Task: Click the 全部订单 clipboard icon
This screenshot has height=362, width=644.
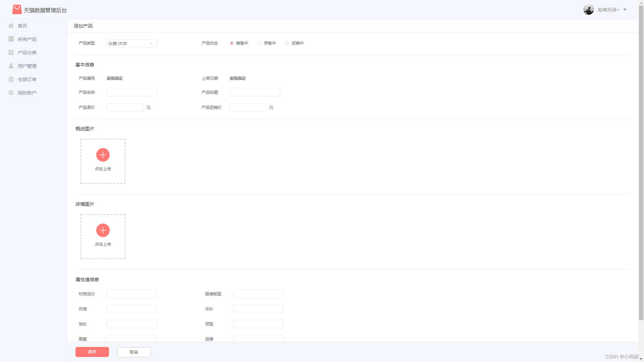Action: pos(11,79)
